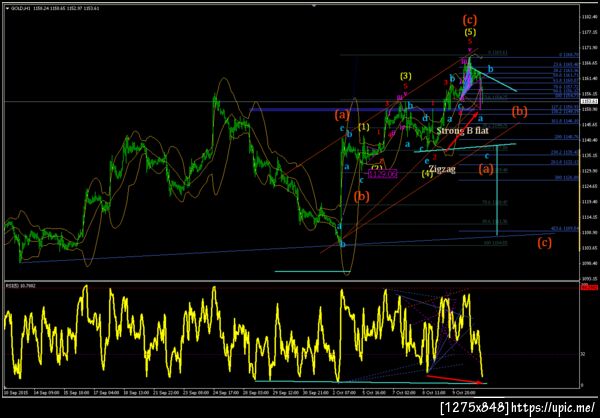Select the orange (c) label at lower right
The image size is (600, 418).
[x=545, y=243]
